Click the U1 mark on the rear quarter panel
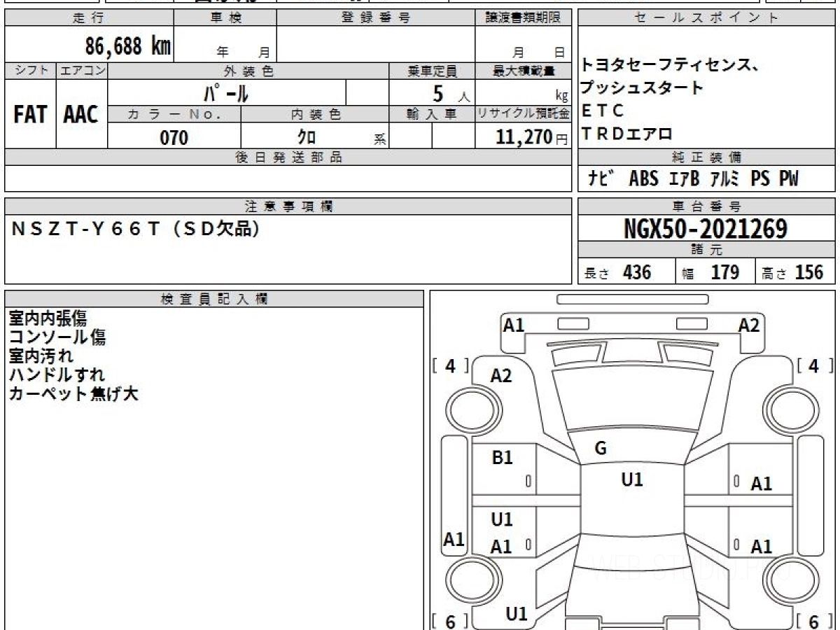The width and height of the screenshot is (840, 630). [517, 614]
